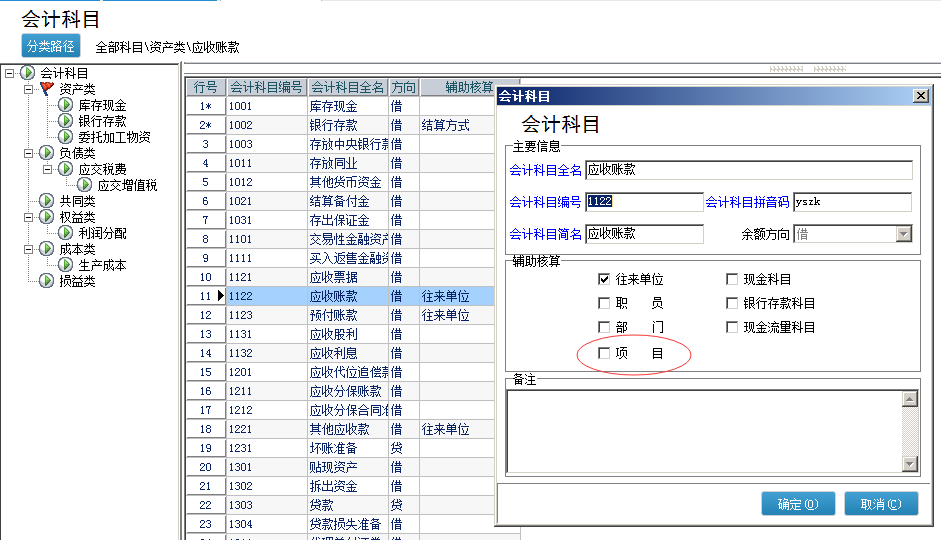The height and width of the screenshot is (540, 941).
Task: Collapse the 资产类 tree node
Action: 28,89
